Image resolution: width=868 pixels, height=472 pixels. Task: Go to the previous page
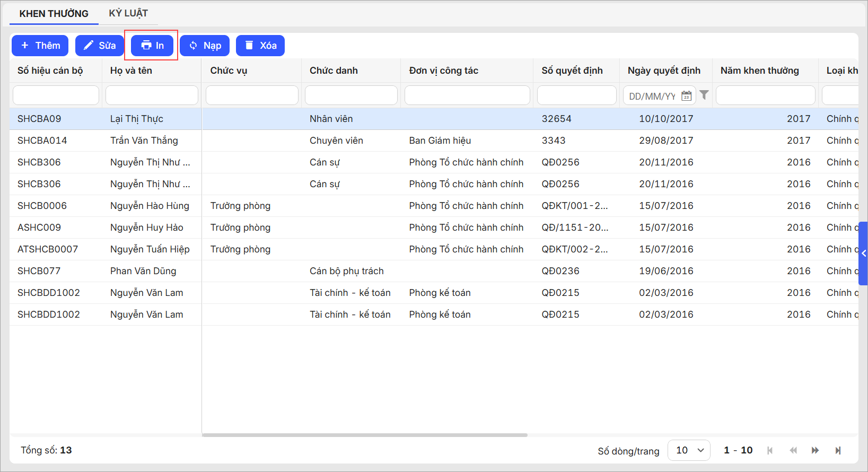pyautogui.click(x=793, y=450)
